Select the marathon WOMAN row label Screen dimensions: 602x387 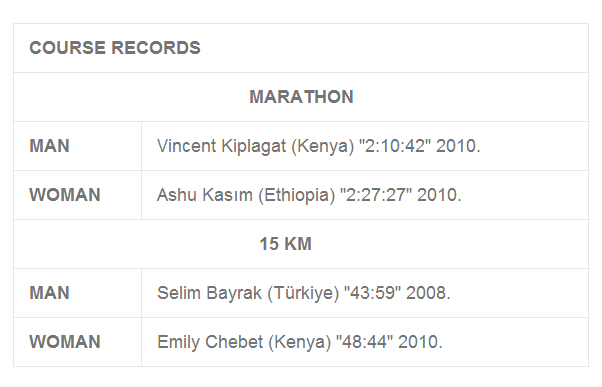coord(65,195)
